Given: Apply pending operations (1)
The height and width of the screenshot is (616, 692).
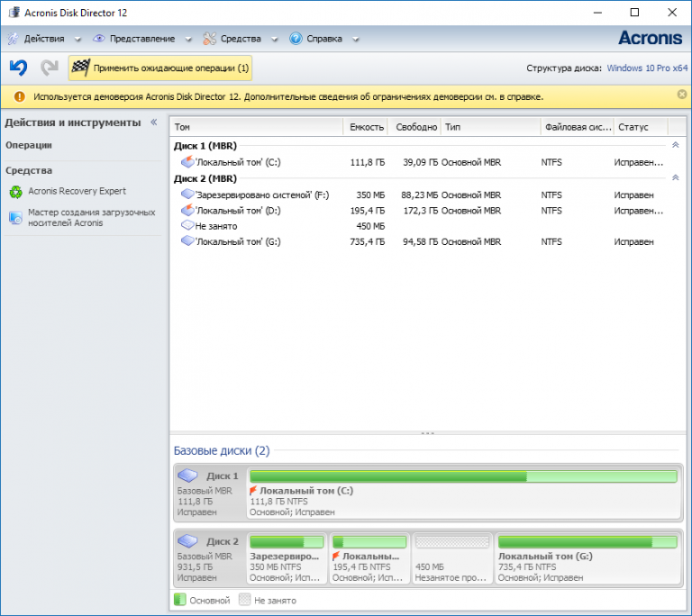Looking at the screenshot, I should pos(160,68).
